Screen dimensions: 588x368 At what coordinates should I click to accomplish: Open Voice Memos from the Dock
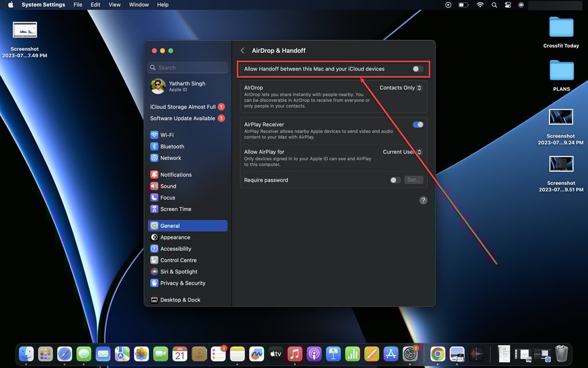(476, 354)
